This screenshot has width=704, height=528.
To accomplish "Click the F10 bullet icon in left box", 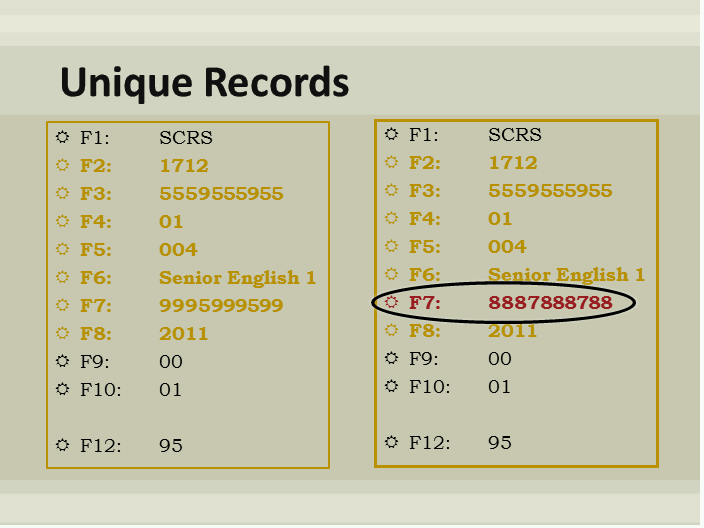I will (x=63, y=389).
